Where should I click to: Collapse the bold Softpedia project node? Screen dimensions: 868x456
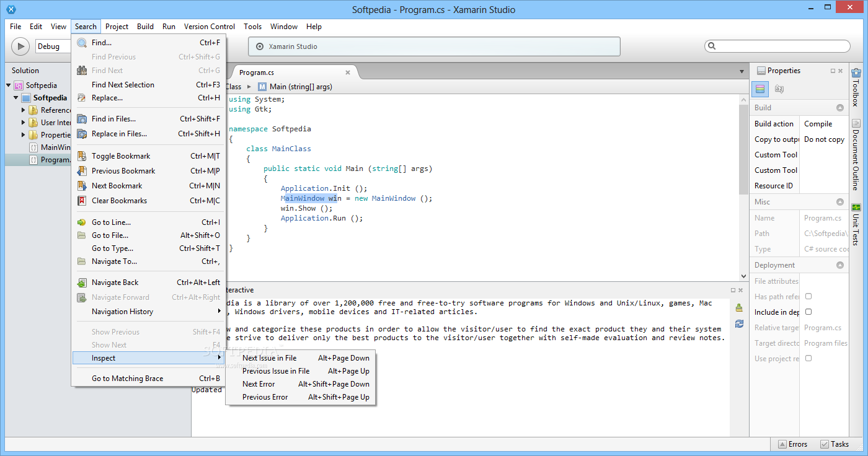pos(16,98)
